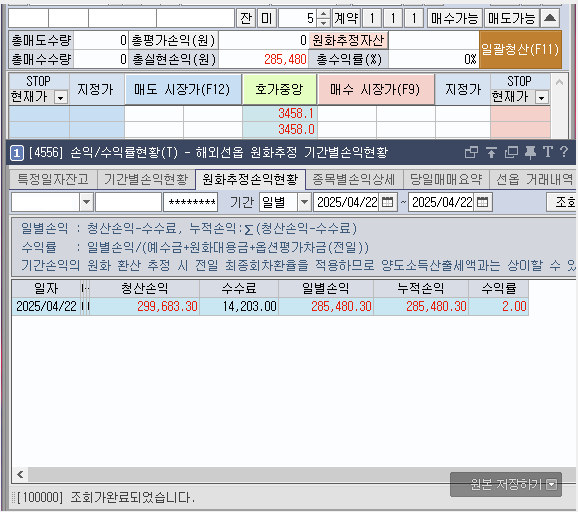Click the up-triangle collapse button beside 매도가능
Image resolution: width=578 pixels, height=512 pixels.
tap(550, 18)
